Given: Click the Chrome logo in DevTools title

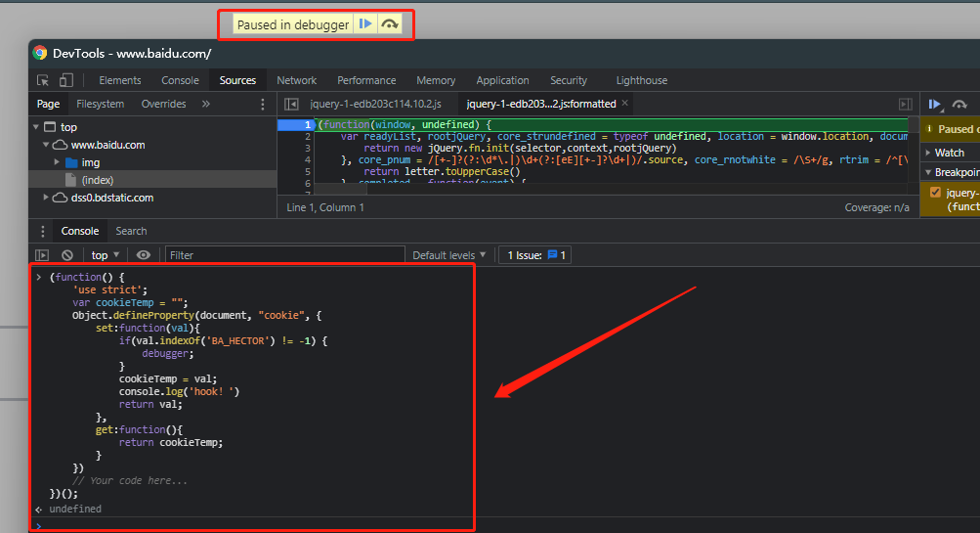Looking at the screenshot, I should tap(40, 53).
